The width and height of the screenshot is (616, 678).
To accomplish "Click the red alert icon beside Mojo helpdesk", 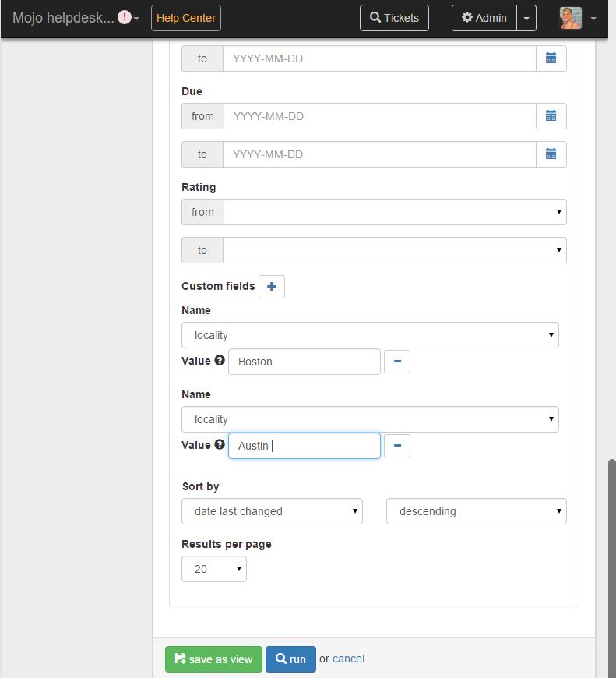I will tap(124, 17).
